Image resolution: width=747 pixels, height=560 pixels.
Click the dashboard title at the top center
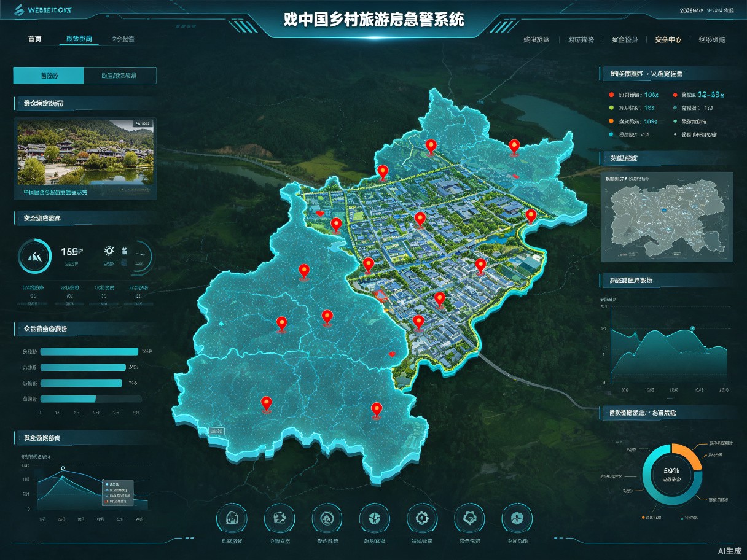tap(373, 19)
